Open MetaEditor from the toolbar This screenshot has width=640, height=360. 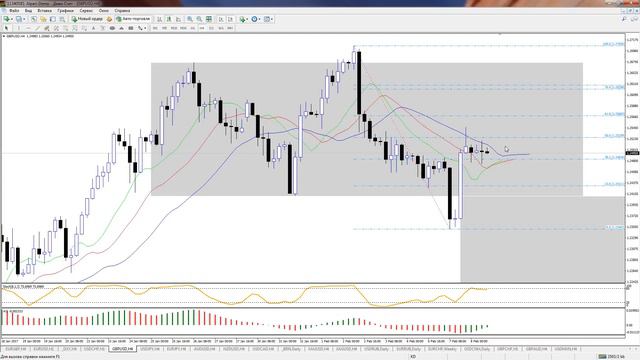pyautogui.click(x=109, y=19)
